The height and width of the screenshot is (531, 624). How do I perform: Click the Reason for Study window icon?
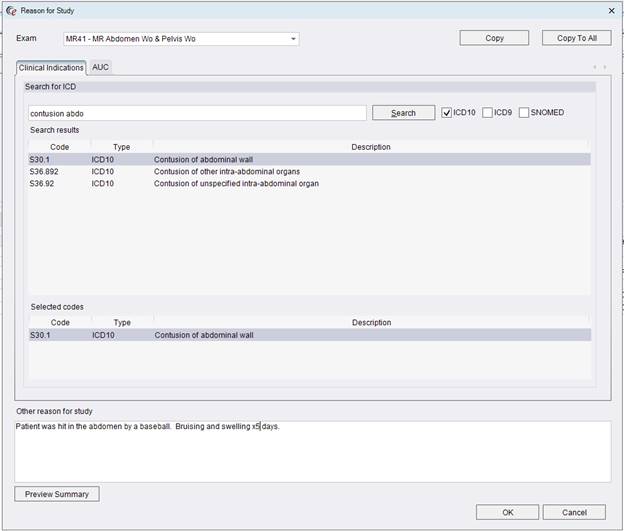pyautogui.click(x=11, y=10)
